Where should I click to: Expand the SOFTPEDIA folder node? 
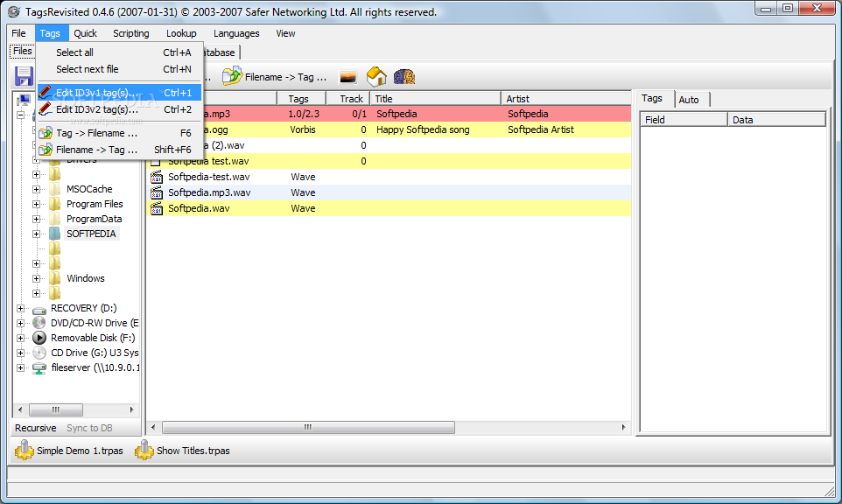click(x=36, y=234)
